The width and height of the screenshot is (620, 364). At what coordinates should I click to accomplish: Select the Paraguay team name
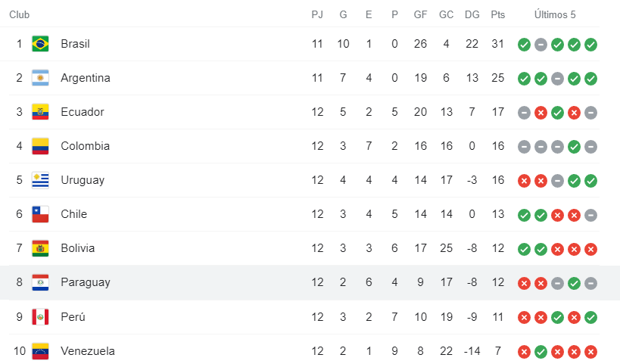[86, 282]
